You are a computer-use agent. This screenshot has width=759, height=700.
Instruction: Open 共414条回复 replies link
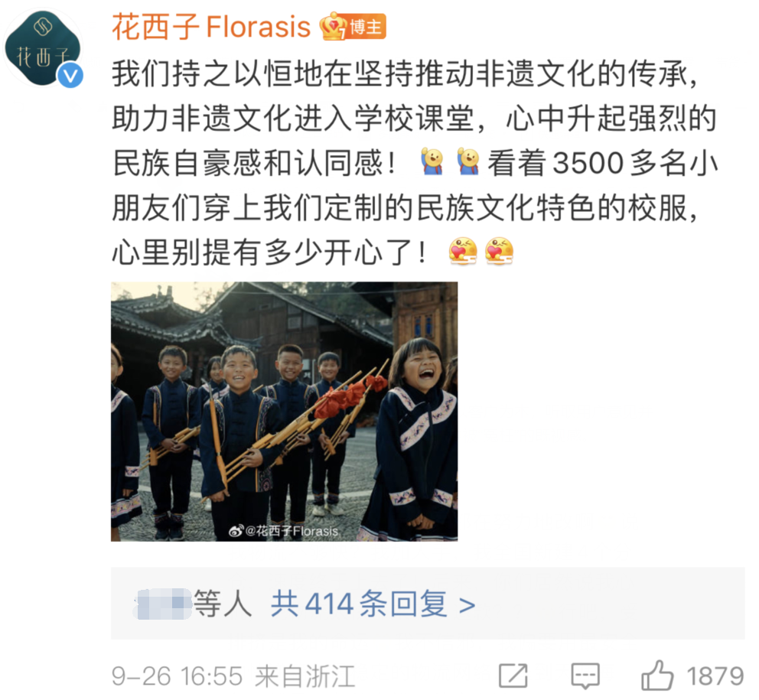pos(359,604)
